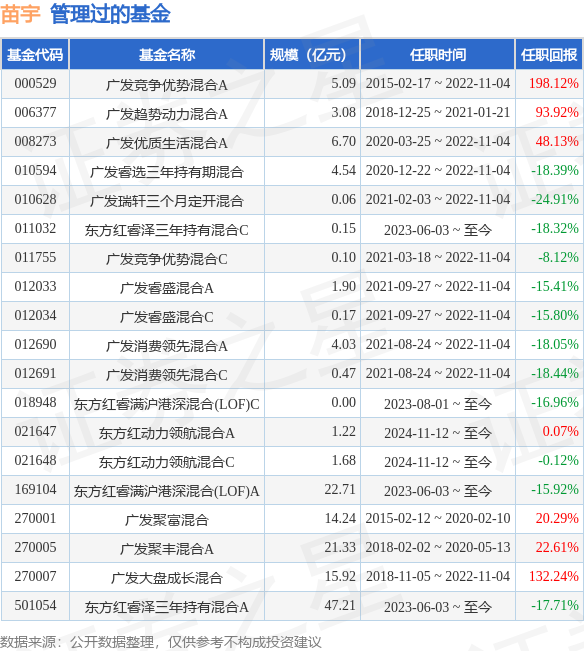
Task: Select fund code 021648
Action: pyautogui.click(x=35, y=461)
